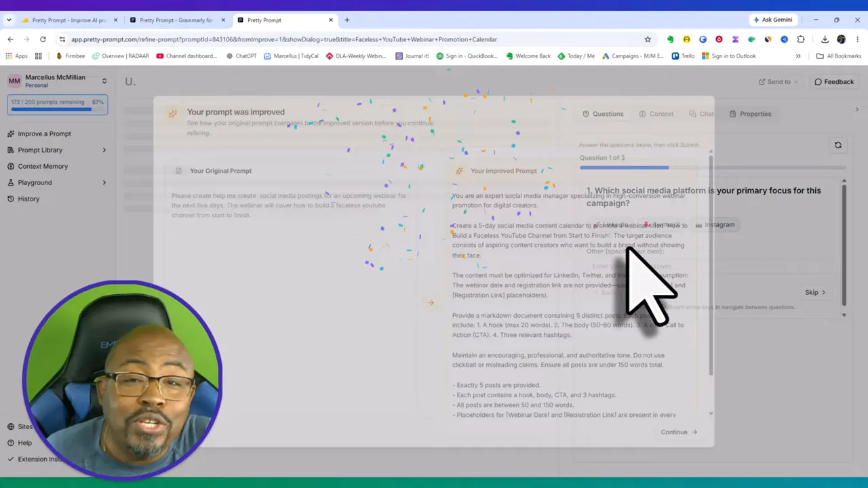Open the Overview | RADAAR bookmark

tap(120, 56)
